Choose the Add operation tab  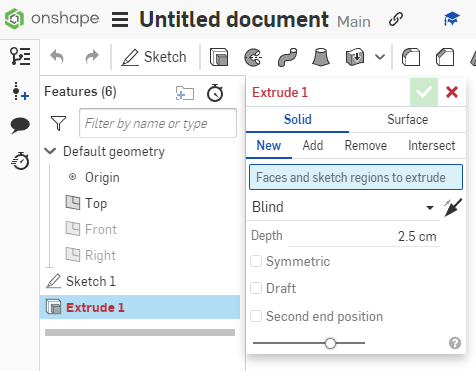coord(313,146)
